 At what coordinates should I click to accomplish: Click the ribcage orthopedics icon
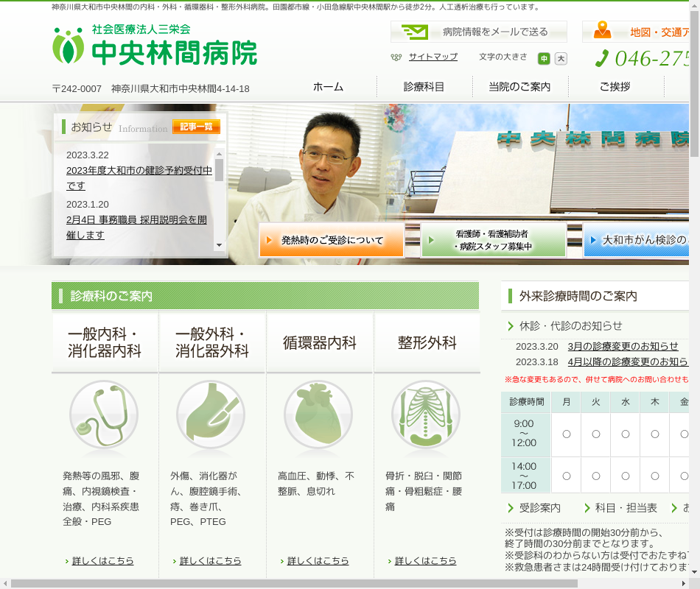coord(426,415)
